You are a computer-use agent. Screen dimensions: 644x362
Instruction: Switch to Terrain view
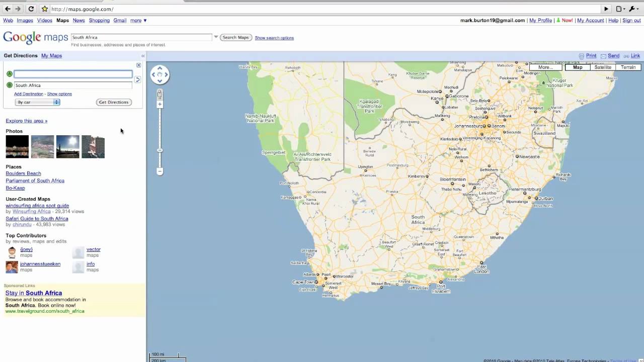point(628,67)
